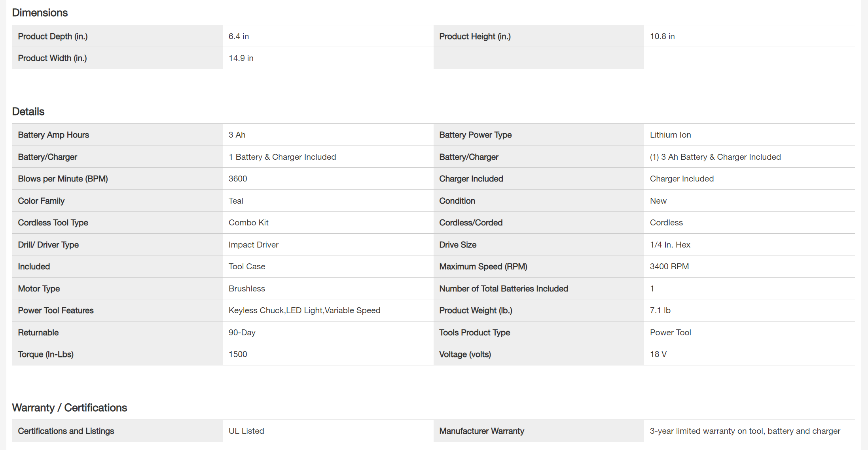The width and height of the screenshot is (868, 450).
Task: Select the Impact Driver value
Action: [x=254, y=245]
